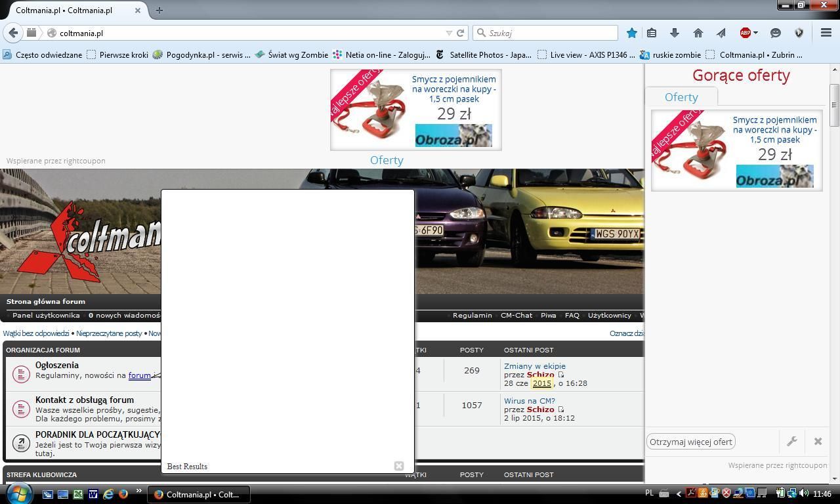The width and height of the screenshot is (840, 504).
Task: Open a new browser tab
Action: pyautogui.click(x=159, y=10)
